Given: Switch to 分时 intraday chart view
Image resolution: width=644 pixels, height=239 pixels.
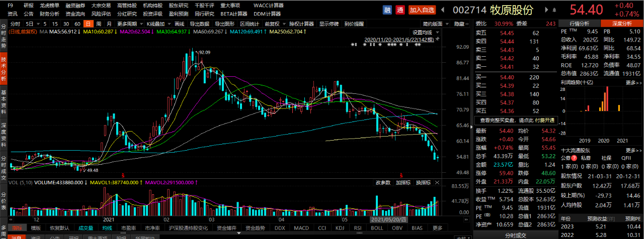Looking at the screenshot, I should [x=15, y=24].
